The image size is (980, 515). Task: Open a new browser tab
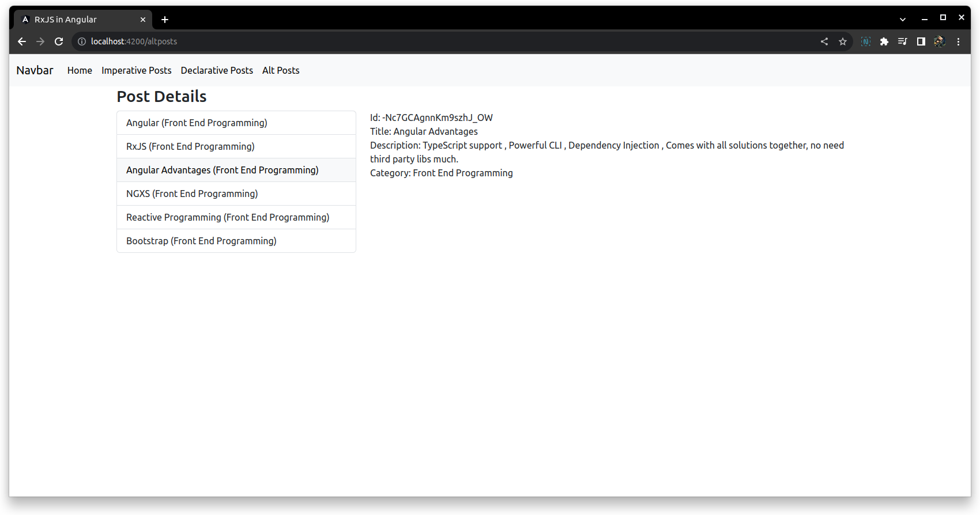[x=165, y=20]
